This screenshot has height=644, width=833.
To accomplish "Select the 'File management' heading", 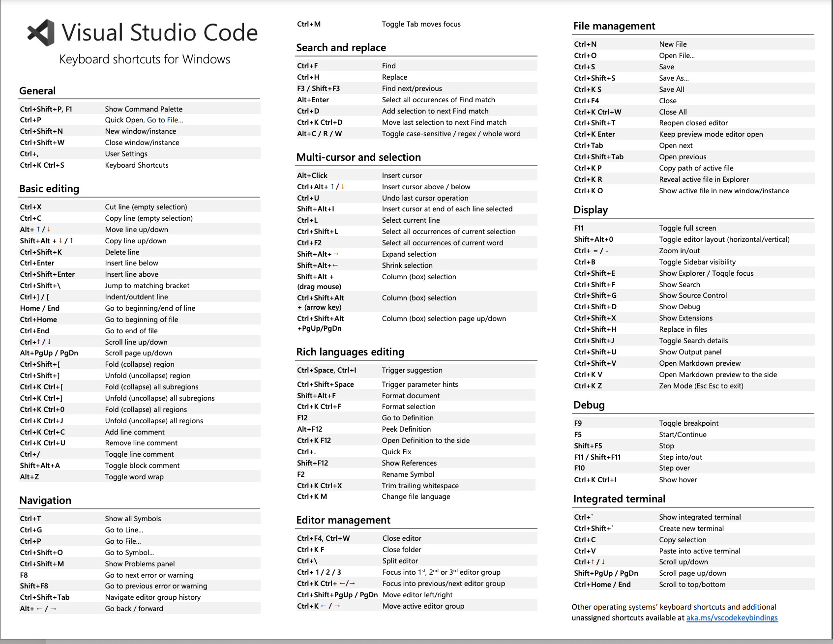I will pyautogui.click(x=614, y=26).
